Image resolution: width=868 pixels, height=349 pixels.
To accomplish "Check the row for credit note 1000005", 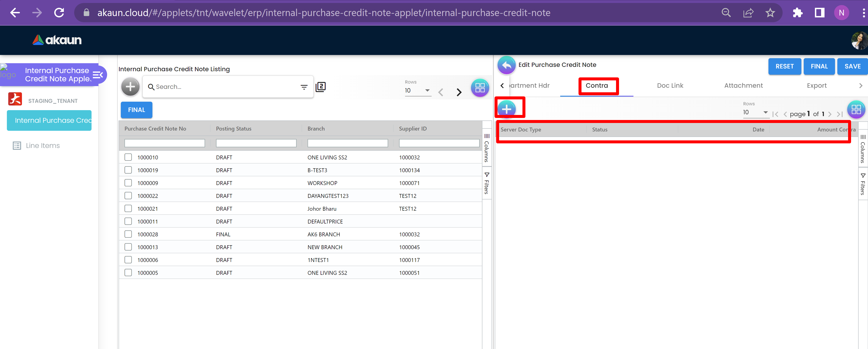I will click(x=128, y=273).
